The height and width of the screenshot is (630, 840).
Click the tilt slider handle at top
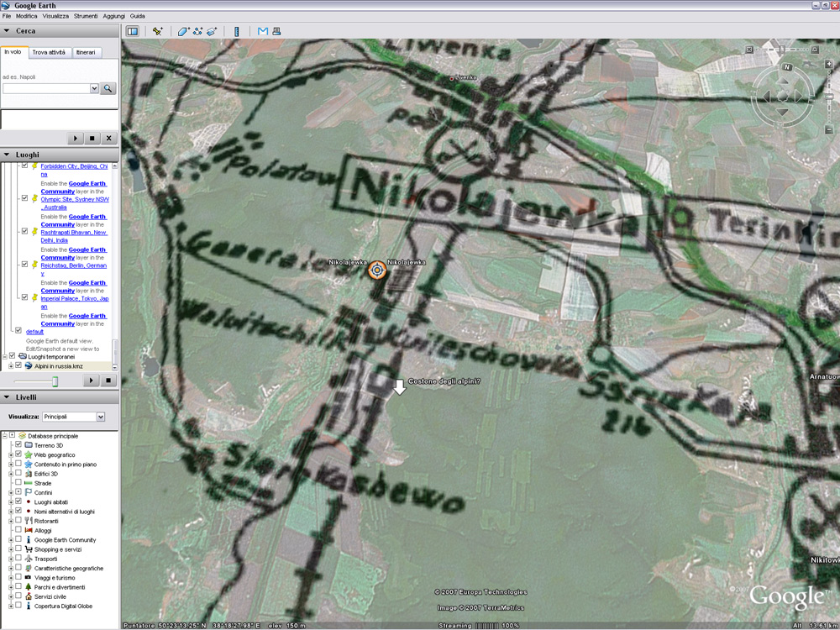[x=782, y=50]
